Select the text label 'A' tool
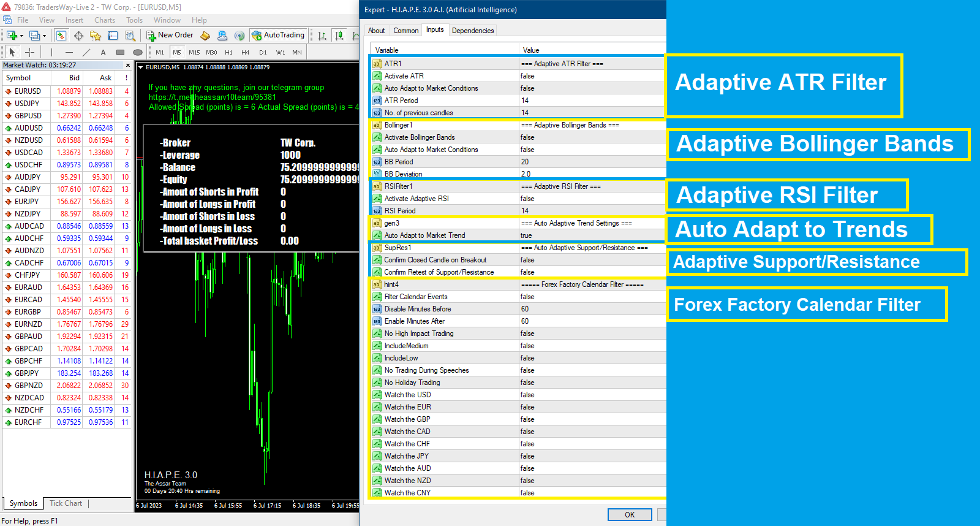 pyautogui.click(x=103, y=53)
